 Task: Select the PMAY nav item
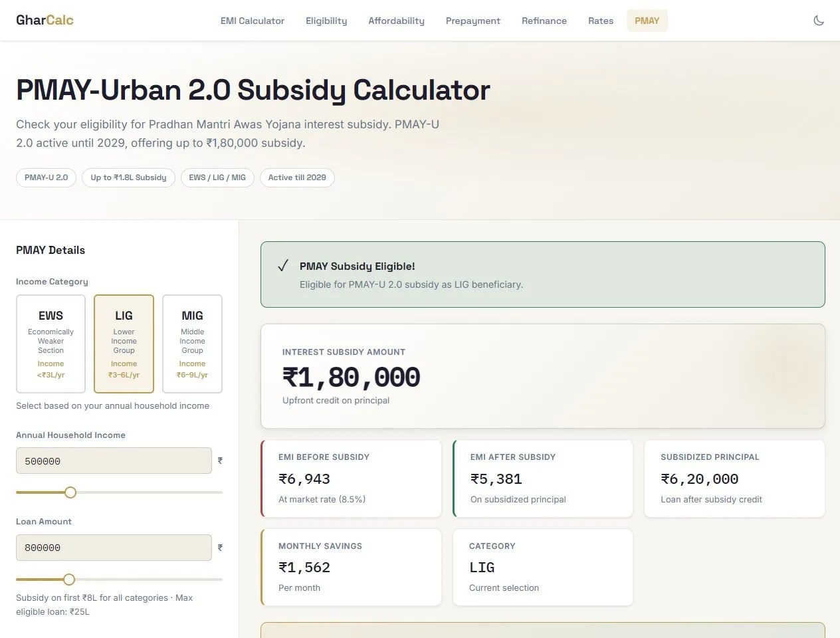pyautogui.click(x=647, y=21)
